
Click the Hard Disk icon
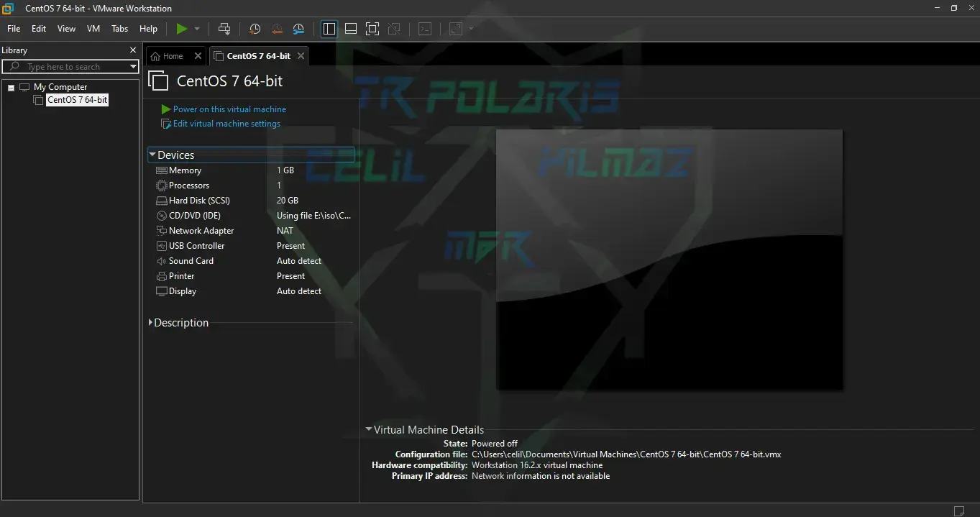(x=161, y=201)
